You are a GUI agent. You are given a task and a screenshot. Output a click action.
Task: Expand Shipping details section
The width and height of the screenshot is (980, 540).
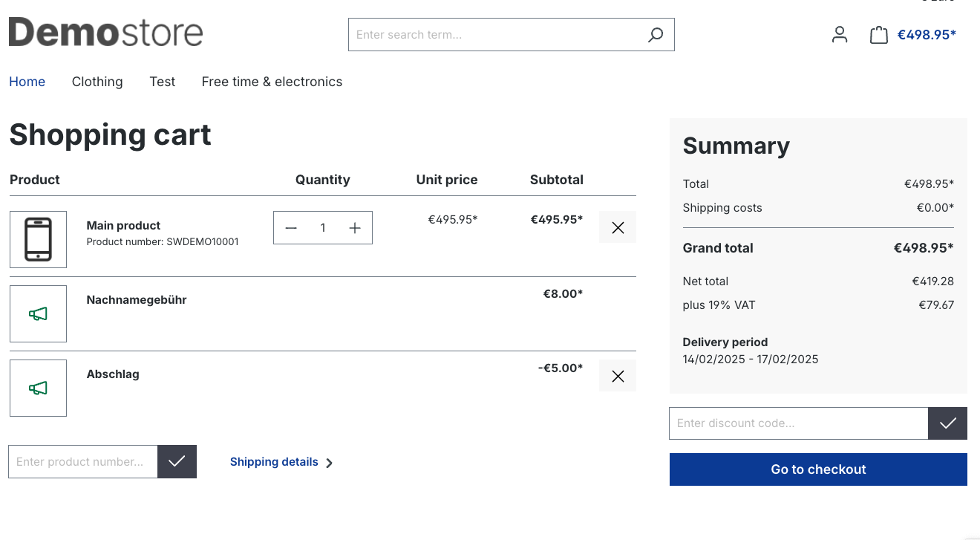pyautogui.click(x=281, y=462)
